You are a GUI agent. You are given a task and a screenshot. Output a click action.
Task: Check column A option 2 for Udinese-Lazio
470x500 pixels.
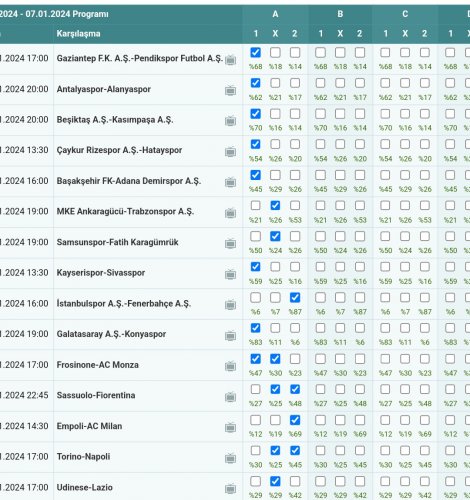click(x=295, y=481)
